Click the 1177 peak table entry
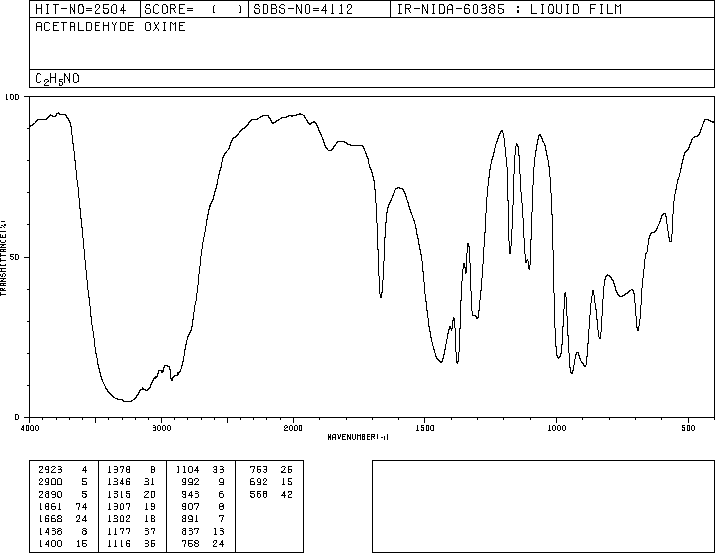 (119, 531)
